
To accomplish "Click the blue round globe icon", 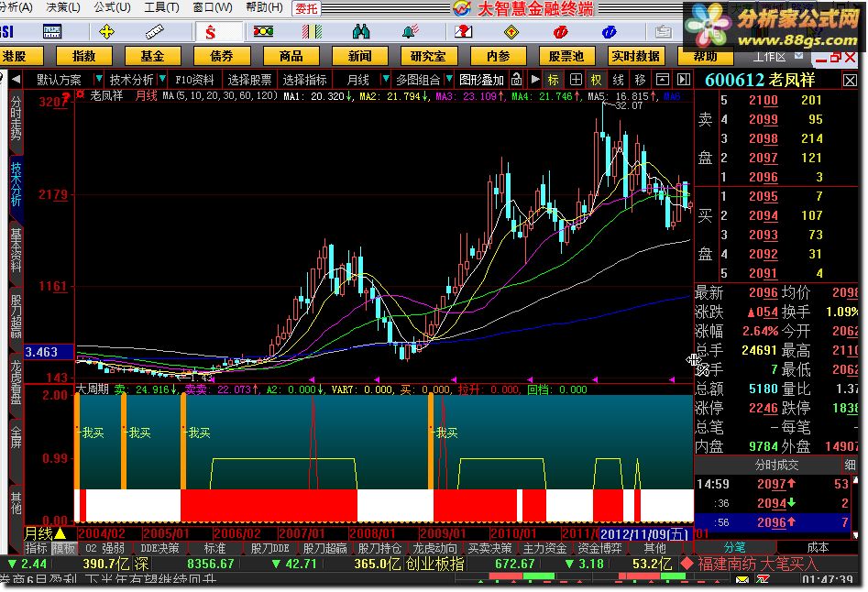I will 609,32.
